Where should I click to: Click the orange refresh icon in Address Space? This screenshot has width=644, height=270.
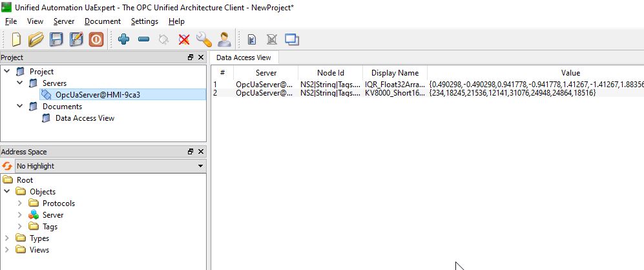[x=7, y=166]
